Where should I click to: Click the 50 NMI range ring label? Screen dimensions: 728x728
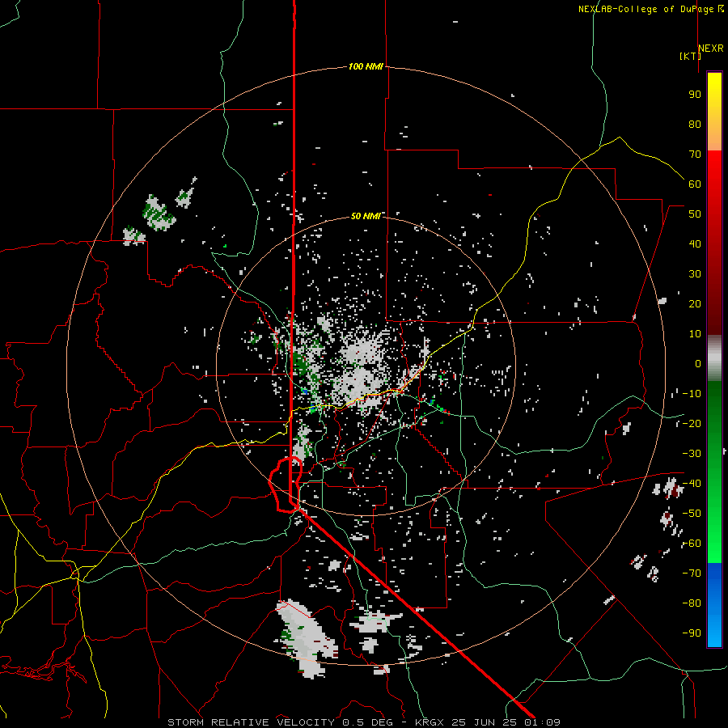click(x=366, y=216)
